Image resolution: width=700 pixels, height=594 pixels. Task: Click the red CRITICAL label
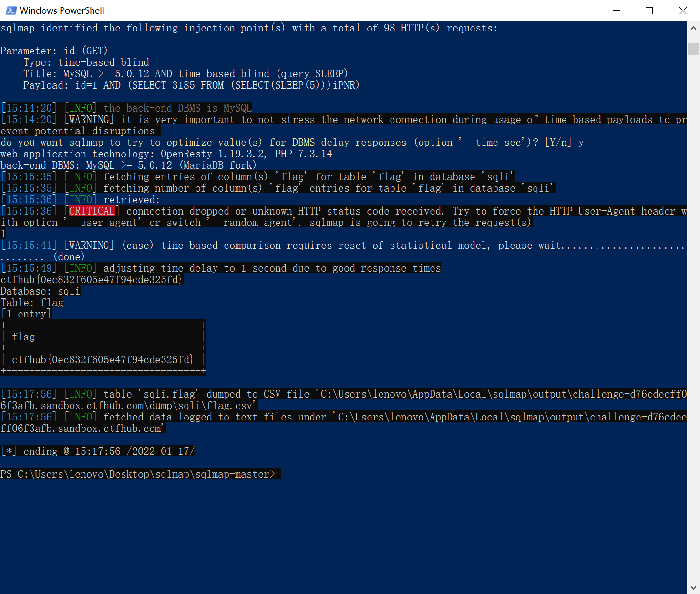92,211
